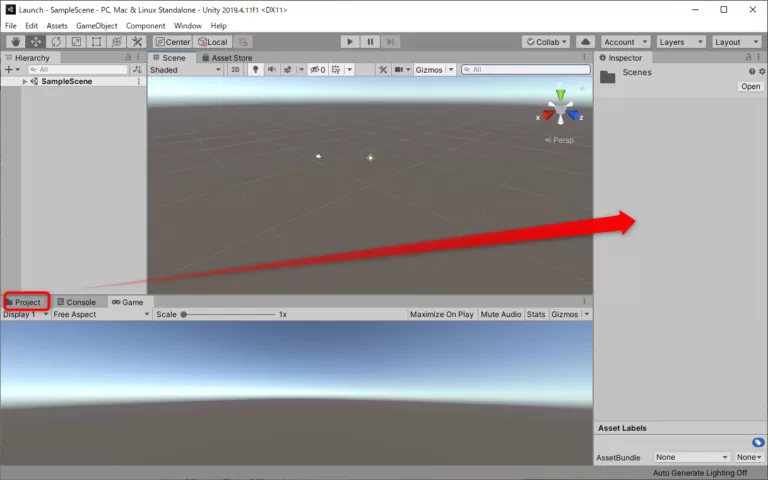Toggle Local handle rotation
Viewport: 768px width, 480px height.
(213, 42)
